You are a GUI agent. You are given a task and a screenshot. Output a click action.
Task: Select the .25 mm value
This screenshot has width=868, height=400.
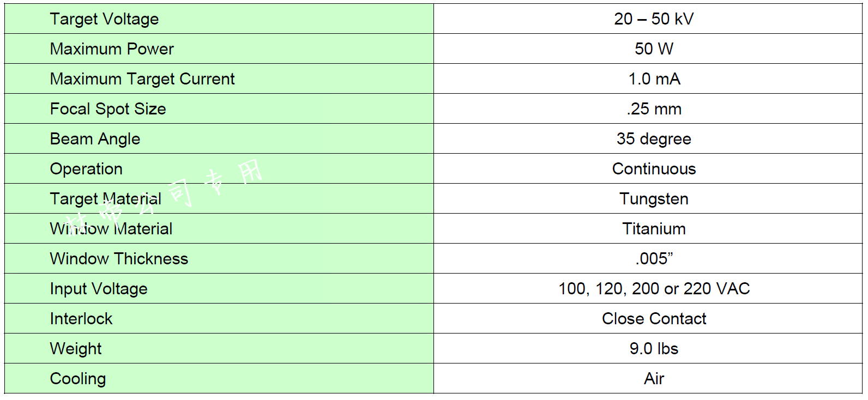coord(654,109)
